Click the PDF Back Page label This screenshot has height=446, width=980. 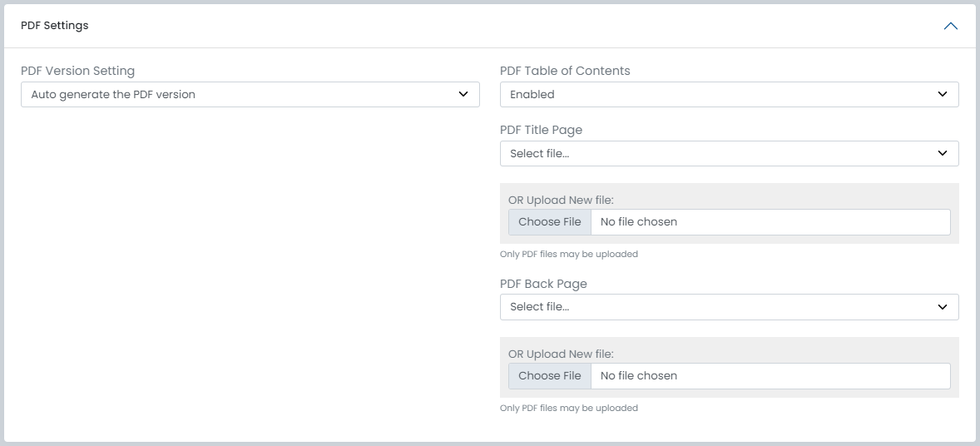tap(543, 285)
